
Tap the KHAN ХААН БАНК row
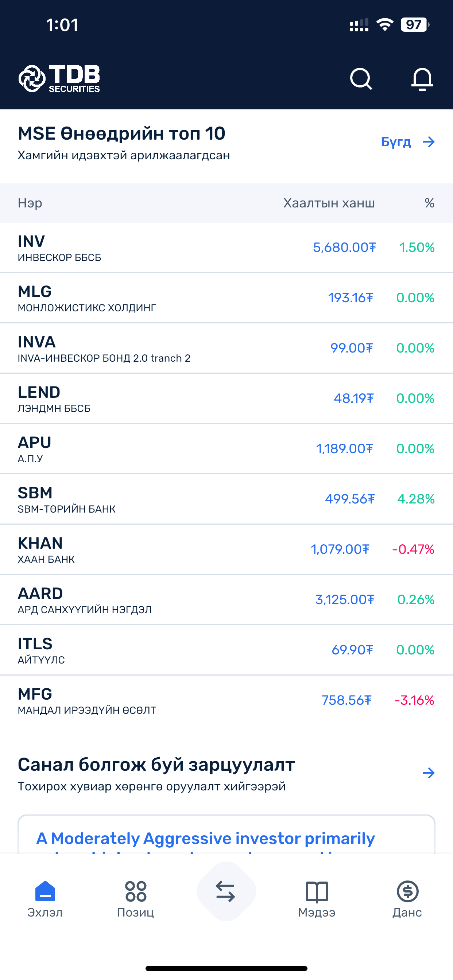click(226, 549)
